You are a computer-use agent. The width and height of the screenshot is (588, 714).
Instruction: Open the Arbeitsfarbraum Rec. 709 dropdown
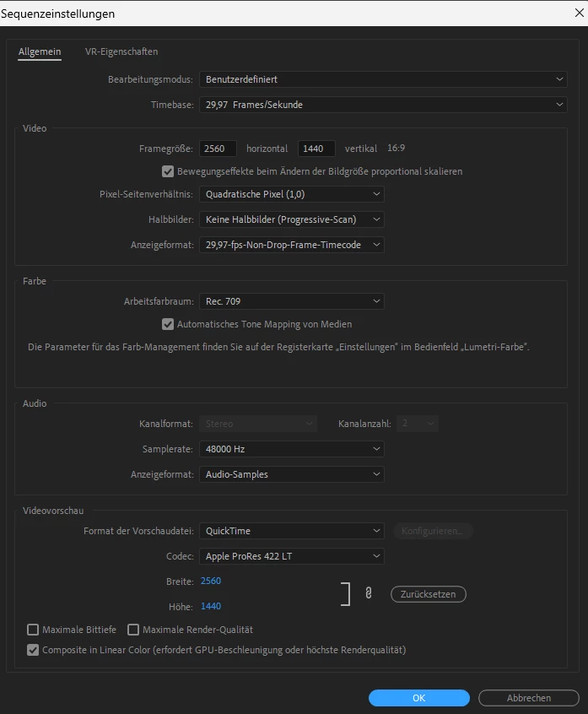(x=292, y=301)
